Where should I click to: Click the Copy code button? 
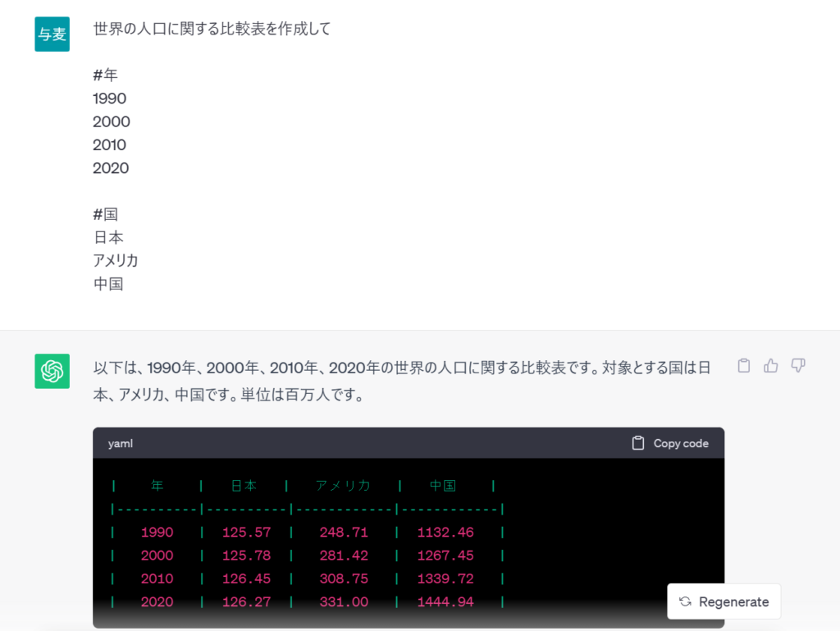[x=670, y=443]
